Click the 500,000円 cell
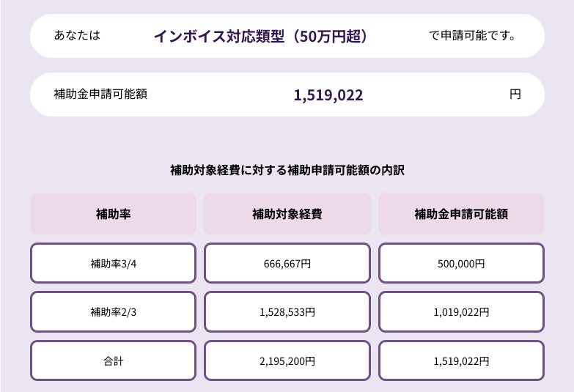The image size is (574, 392). [461, 263]
